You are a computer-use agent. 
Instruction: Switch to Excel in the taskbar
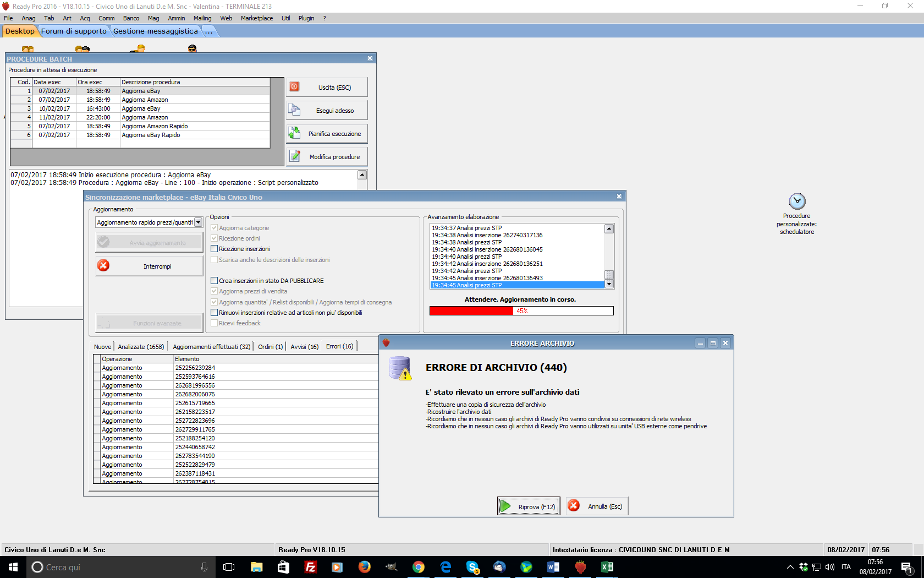[607, 567]
